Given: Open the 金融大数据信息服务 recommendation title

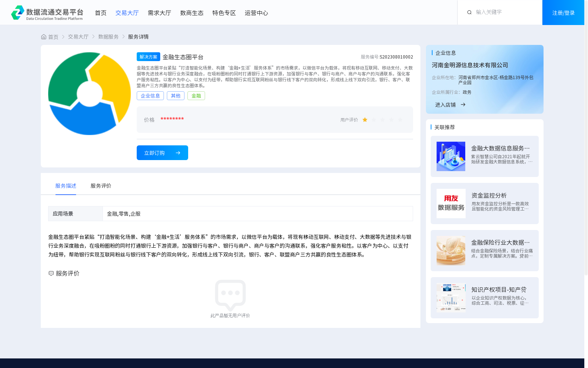Looking at the screenshot, I should tap(501, 148).
